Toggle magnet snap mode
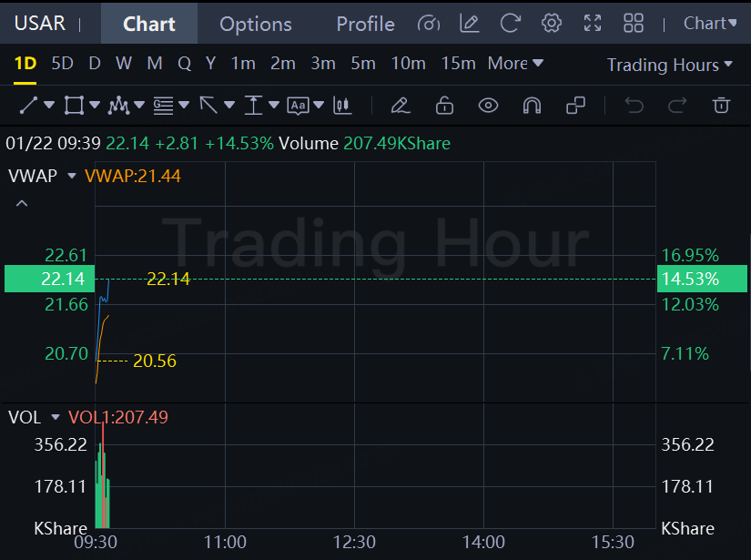 tap(532, 106)
